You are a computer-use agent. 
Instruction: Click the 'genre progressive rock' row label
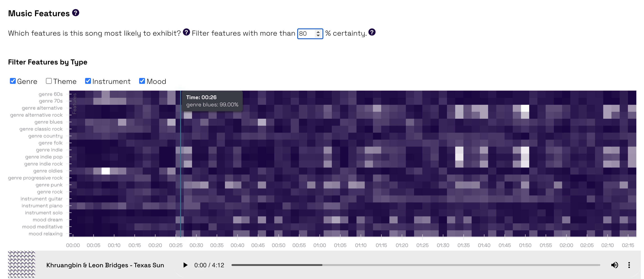pos(35,178)
